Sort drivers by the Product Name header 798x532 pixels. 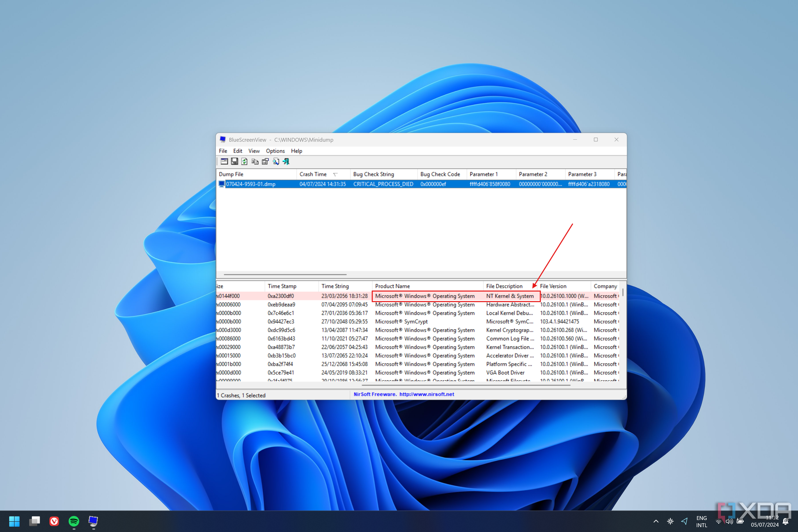tap(428, 286)
